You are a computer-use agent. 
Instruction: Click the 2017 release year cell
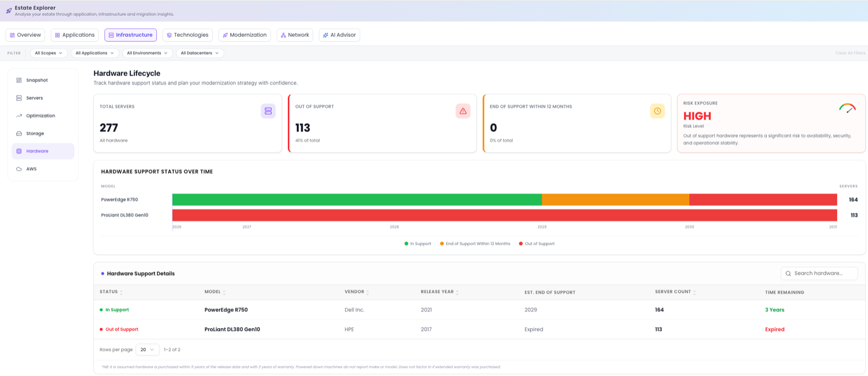click(426, 329)
